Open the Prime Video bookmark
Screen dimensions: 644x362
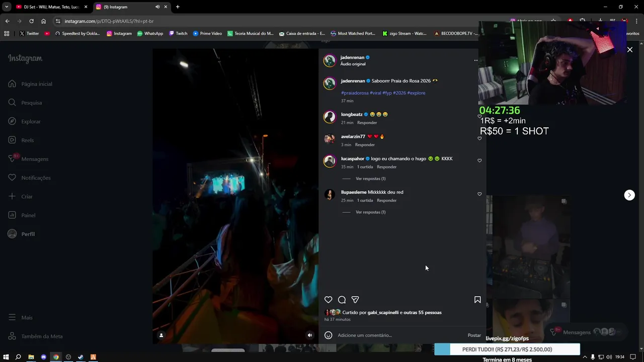click(x=207, y=34)
